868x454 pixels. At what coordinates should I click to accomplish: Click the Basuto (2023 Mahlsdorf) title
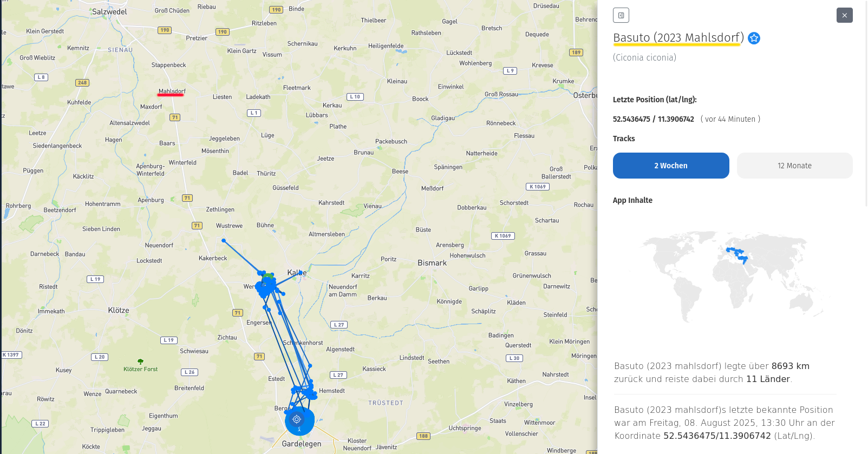678,38
